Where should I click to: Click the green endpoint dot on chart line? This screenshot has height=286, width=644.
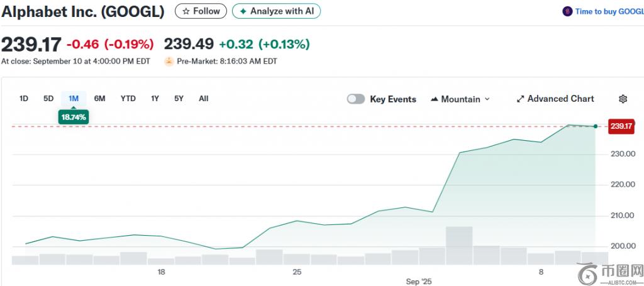pyautogui.click(x=595, y=126)
